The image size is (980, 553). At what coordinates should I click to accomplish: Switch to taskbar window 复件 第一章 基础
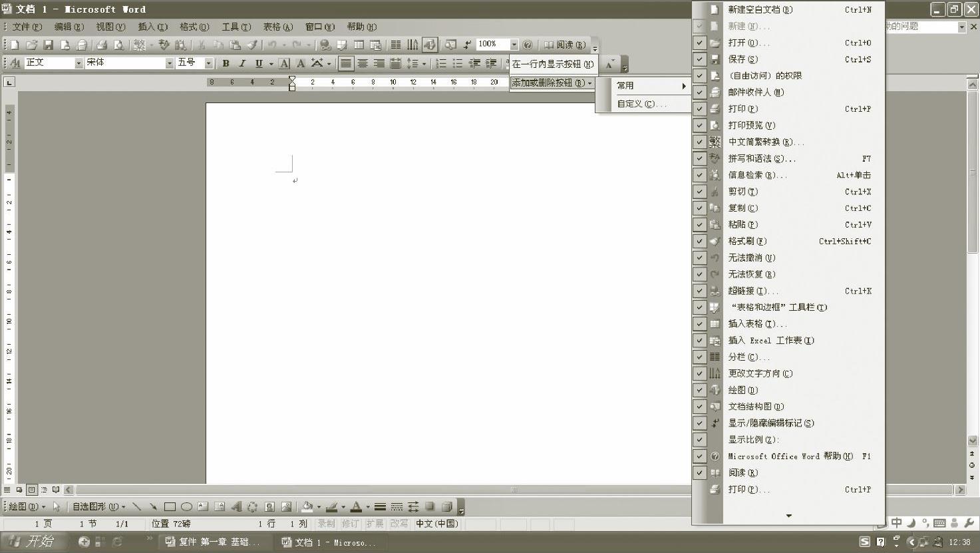(x=215, y=542)
